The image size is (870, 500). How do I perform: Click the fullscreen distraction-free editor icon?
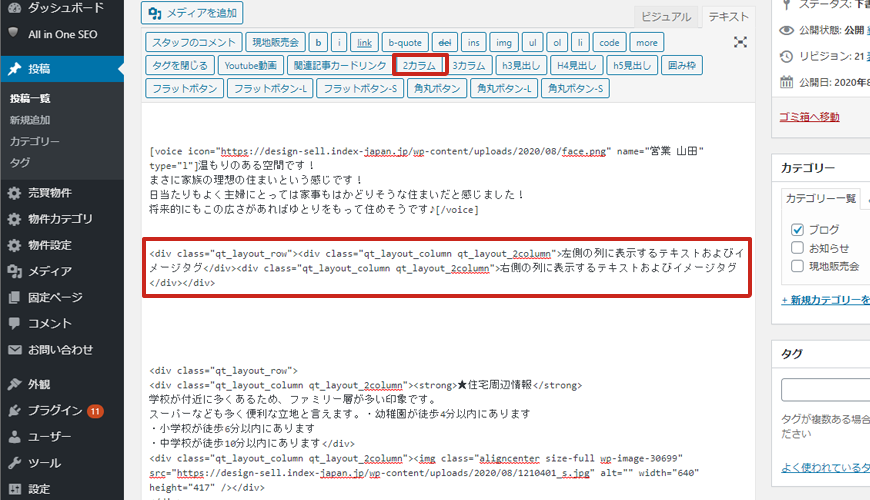pos(740,42)
